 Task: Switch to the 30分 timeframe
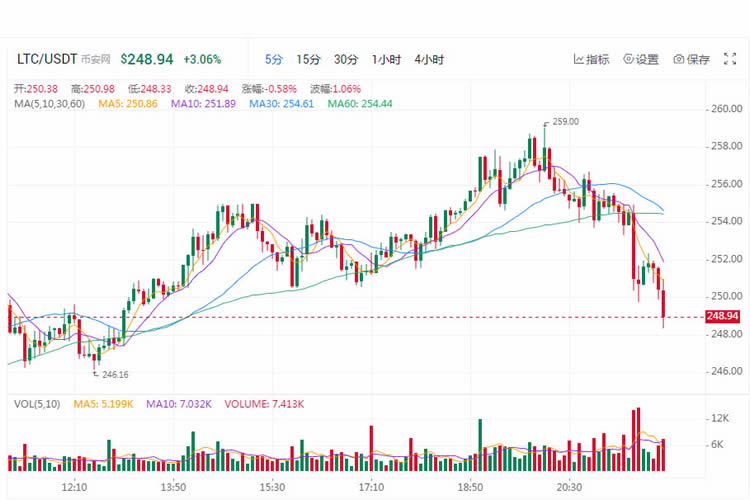346,59
